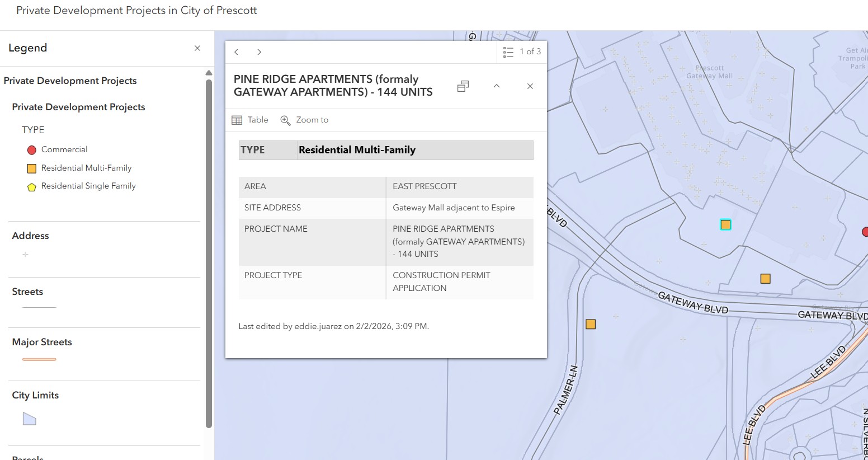Go to previous feature with left arrow
868x460 pixels.
click(237, 51)
